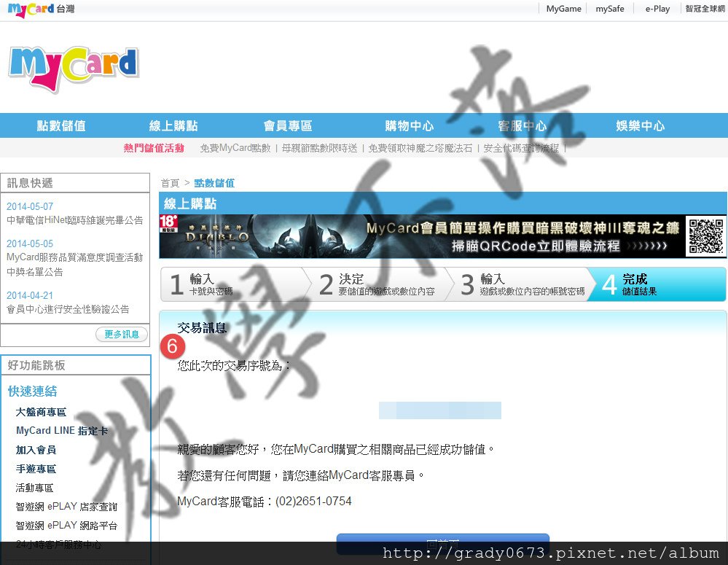
Task: Click the 18+ rating icon on the Diablo banner
Action: (x=168, y=223)
